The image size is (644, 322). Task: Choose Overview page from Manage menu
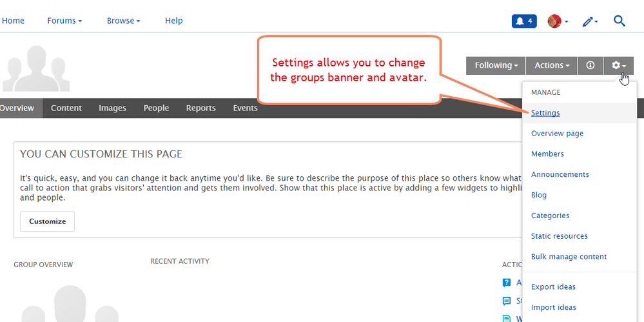557,134
